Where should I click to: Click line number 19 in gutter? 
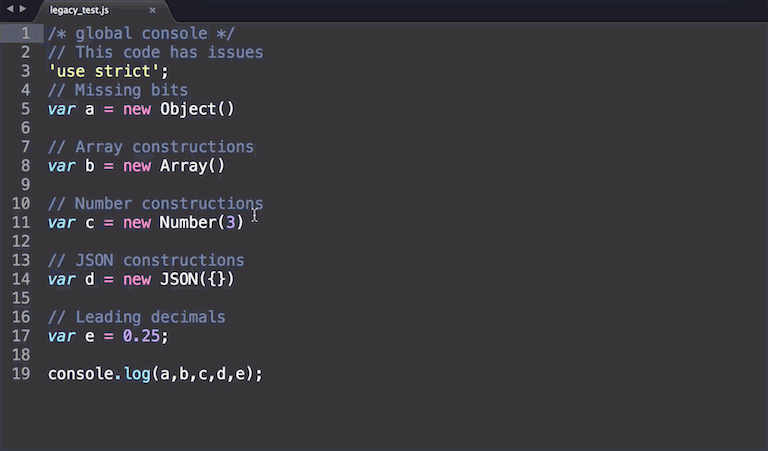point(21,374)
